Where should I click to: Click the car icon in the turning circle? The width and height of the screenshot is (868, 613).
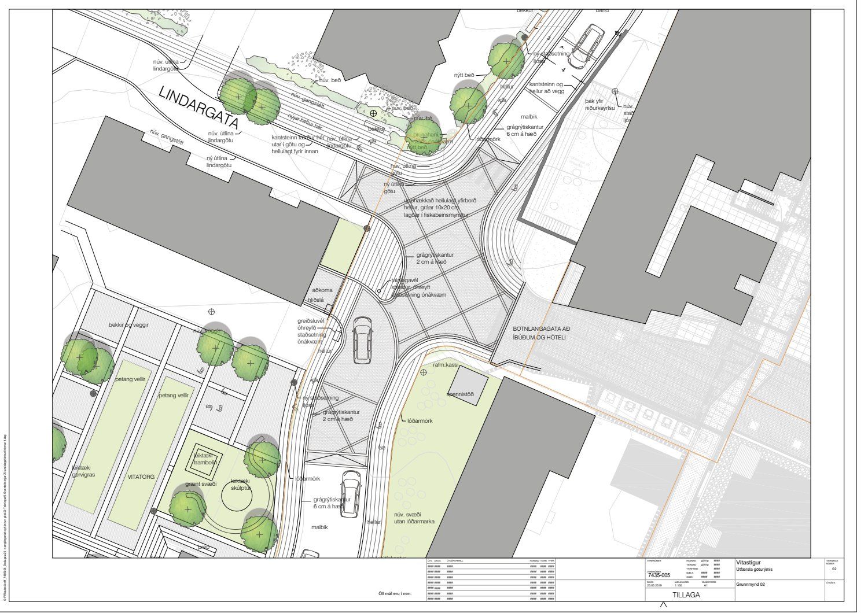(363, 341)
